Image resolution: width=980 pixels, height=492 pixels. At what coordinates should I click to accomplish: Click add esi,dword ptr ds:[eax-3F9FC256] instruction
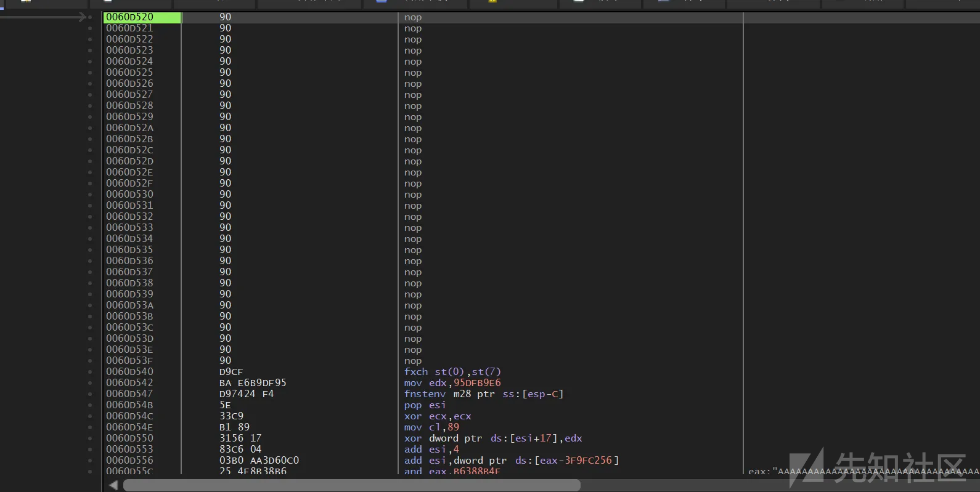coord(512,461)
